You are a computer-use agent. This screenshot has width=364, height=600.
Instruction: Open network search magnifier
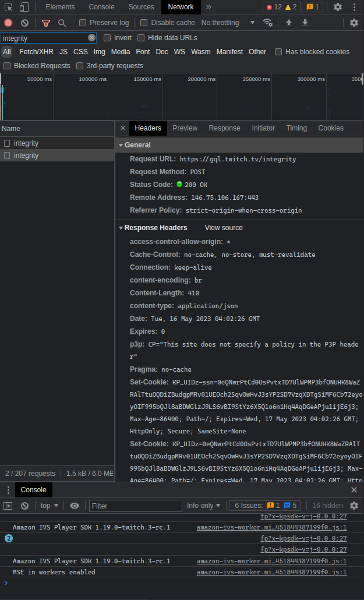(62, 23)
